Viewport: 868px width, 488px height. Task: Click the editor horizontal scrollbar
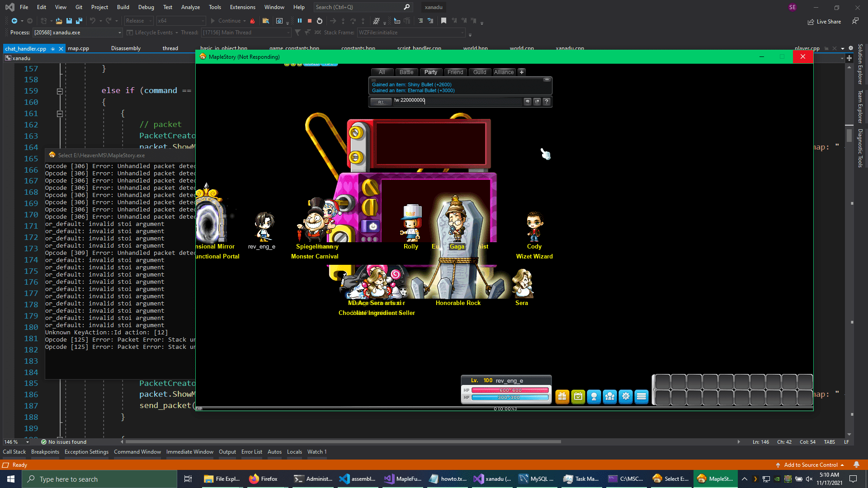tap(343, 441)
